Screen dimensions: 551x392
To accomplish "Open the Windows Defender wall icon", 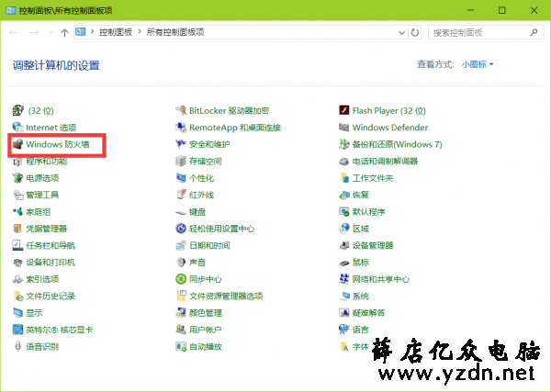I will point(344,128).
